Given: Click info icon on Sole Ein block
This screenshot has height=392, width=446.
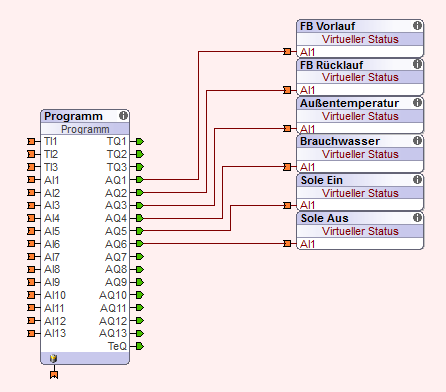Looking at the screenshot, I should (417, 180).
